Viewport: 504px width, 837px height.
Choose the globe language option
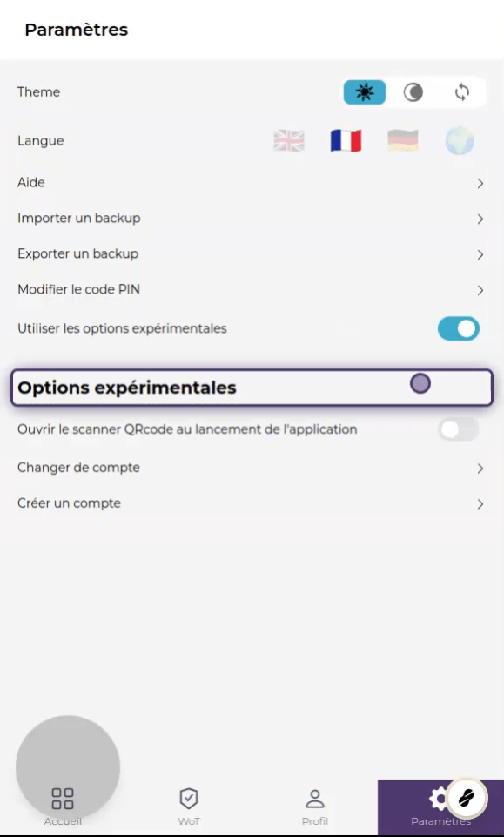coord(460,141)
